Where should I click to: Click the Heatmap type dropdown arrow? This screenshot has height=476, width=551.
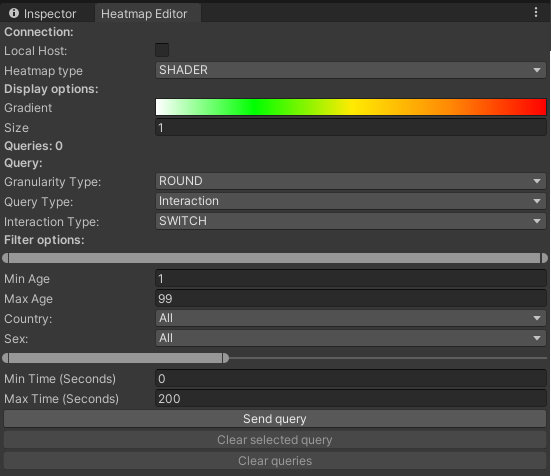[x=537, y=70]
